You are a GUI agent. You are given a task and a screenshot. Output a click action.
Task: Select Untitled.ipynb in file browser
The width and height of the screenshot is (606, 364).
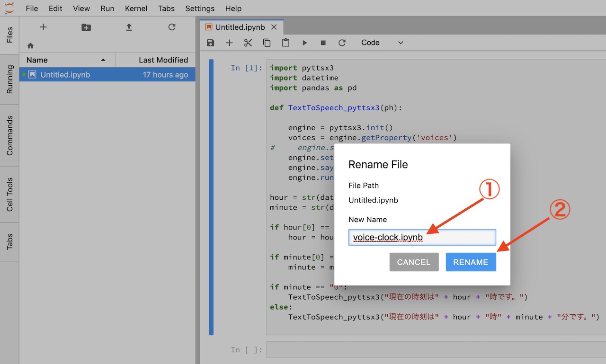pos(107,75)
